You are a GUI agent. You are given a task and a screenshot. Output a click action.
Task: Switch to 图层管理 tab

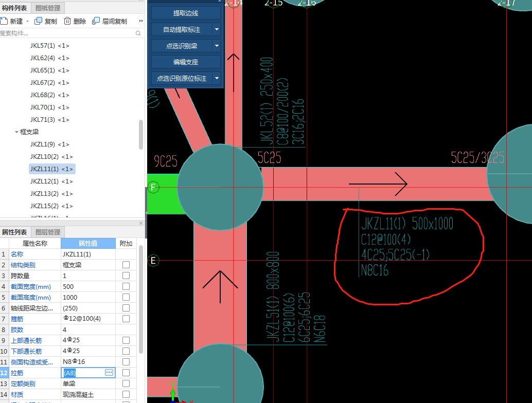tap(48, 232)
